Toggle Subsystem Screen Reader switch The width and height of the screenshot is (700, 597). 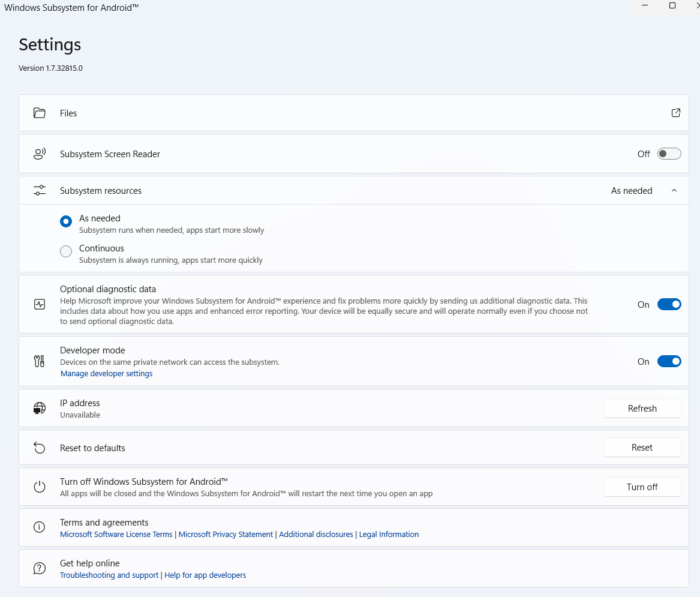[x=669, y=154]
